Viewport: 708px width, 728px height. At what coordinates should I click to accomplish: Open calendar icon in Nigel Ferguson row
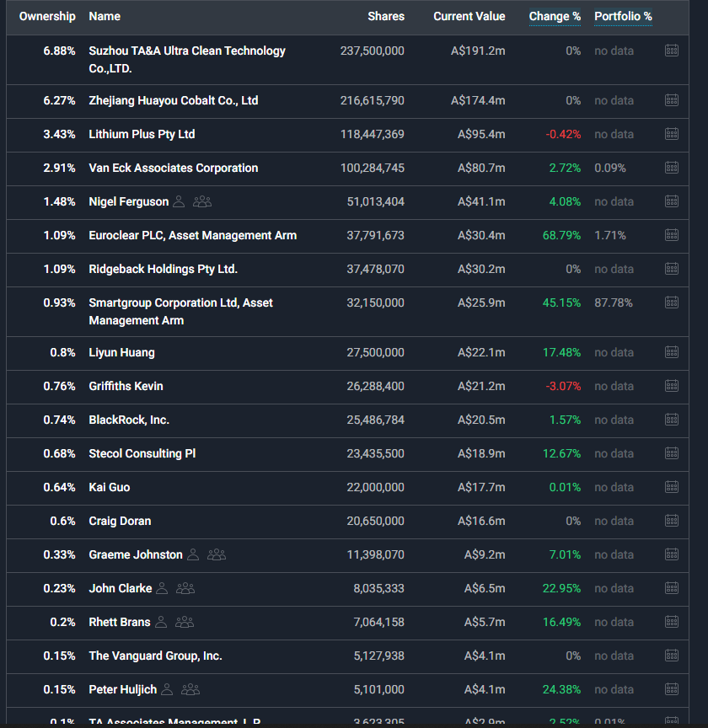coord(671,201)
